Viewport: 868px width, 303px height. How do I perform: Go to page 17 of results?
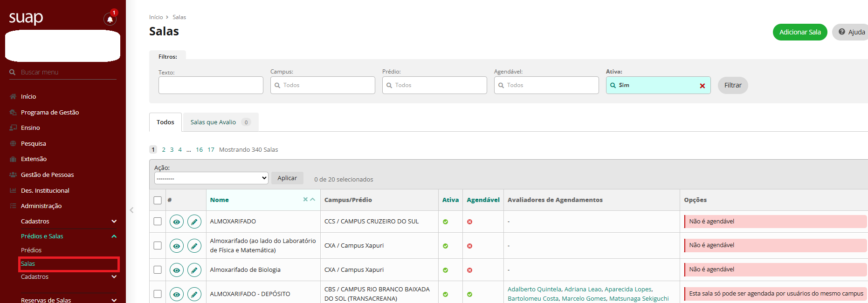211,150
